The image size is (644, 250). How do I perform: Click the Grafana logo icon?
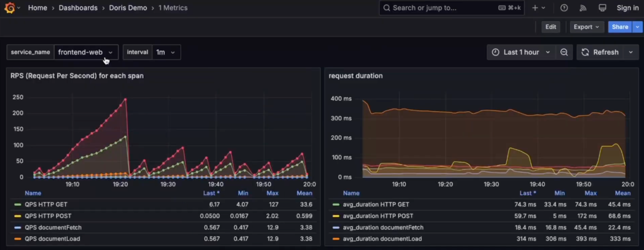pyautogui.click(x=10, y=8)
